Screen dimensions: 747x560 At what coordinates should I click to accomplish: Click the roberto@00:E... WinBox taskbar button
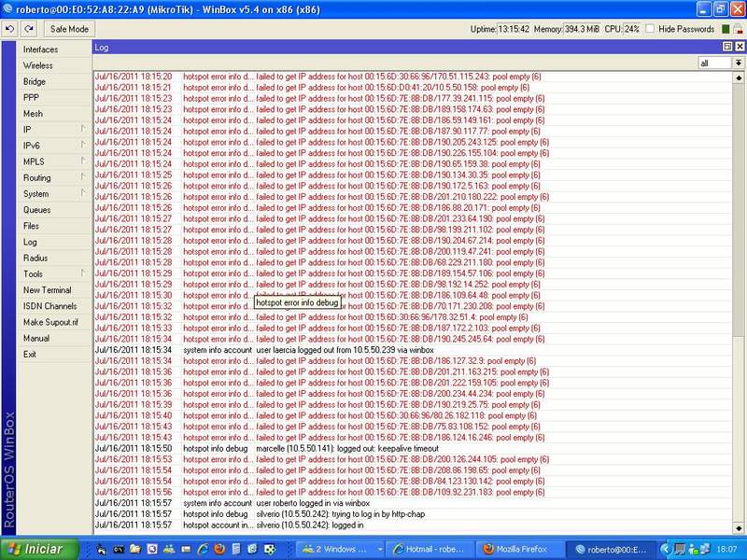click(612, 550)
